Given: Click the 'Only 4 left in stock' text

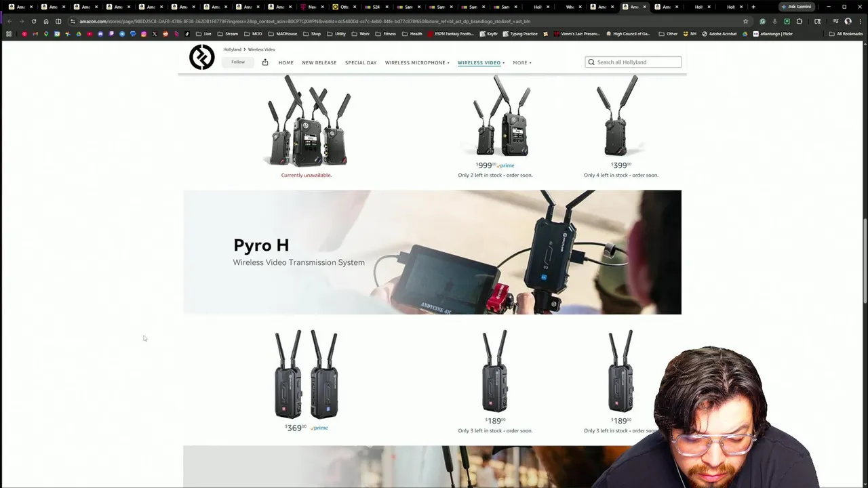Looking at the screenshot, I should [621, 175].
